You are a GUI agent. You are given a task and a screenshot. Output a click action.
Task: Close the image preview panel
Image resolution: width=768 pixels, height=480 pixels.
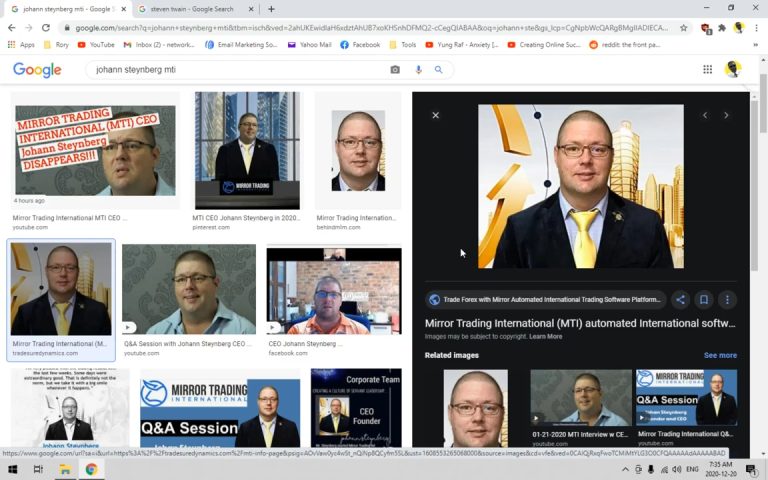point(435,115)
